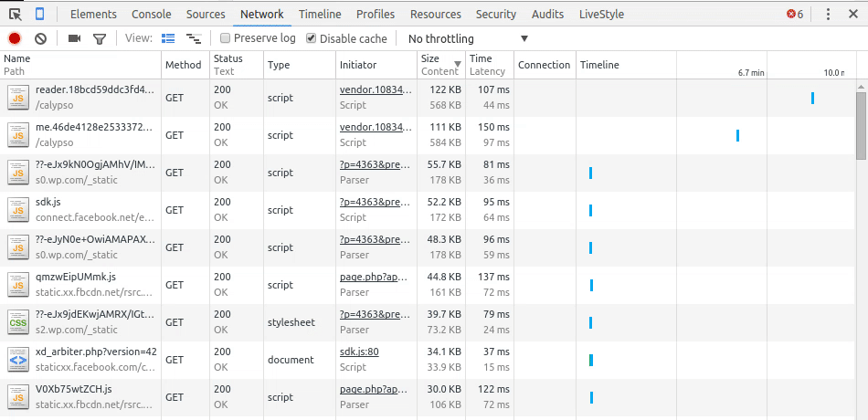Click the sdk.js:80 initiator link

tap(359, 352)
